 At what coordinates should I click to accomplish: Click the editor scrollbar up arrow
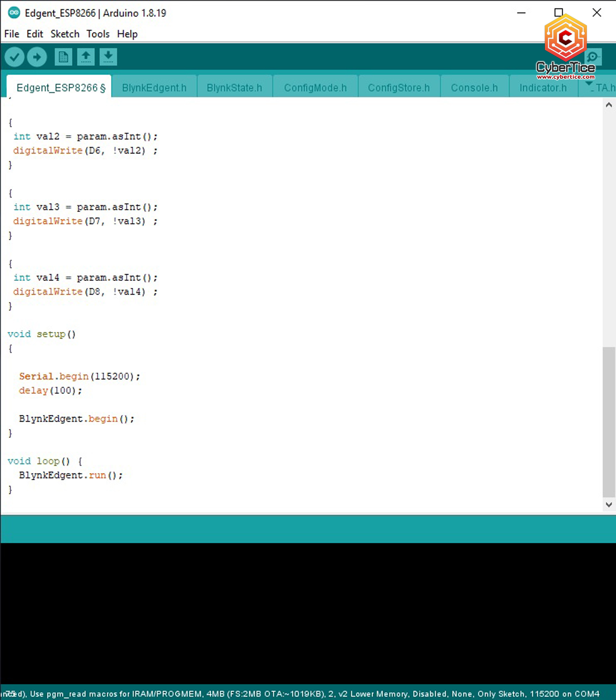point(609,105)
